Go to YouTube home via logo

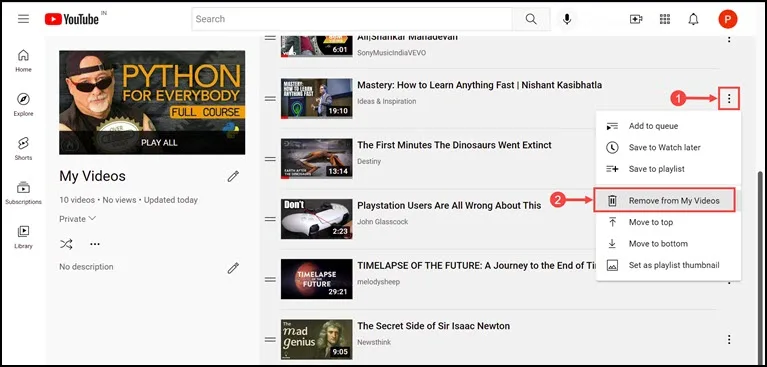click(72, 19)
